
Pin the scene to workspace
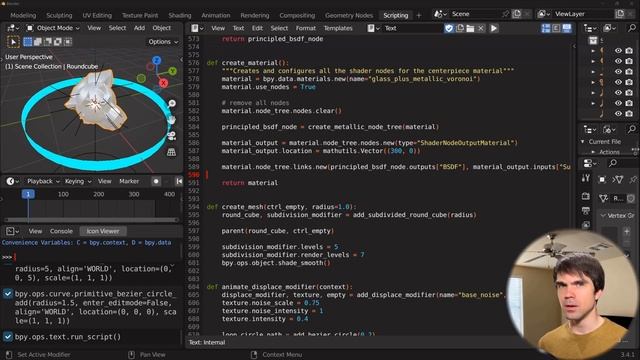click(506, 14)
